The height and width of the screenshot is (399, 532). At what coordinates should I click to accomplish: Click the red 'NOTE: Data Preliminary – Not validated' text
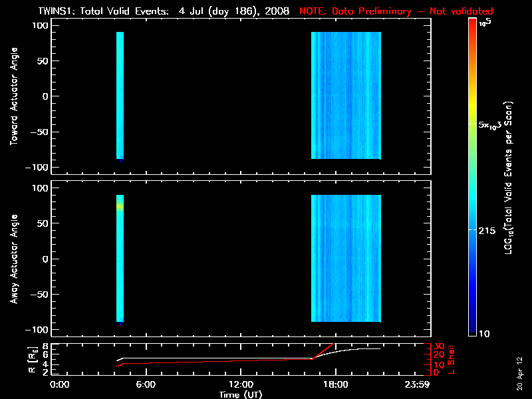396,11
